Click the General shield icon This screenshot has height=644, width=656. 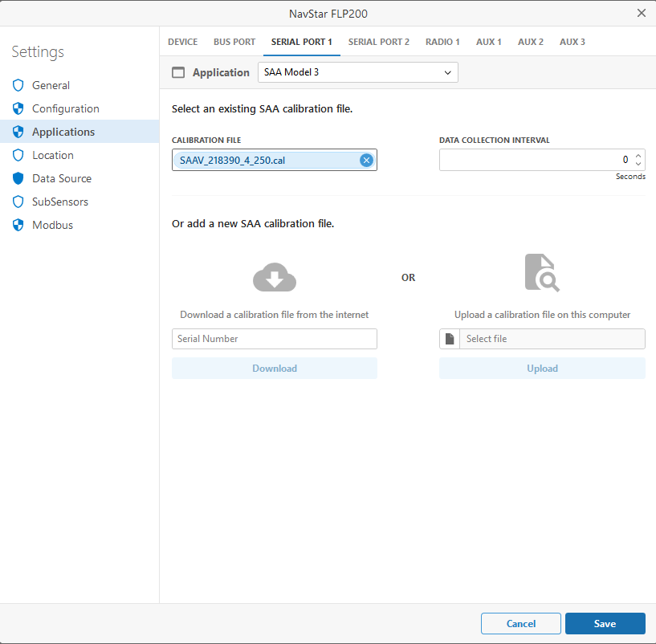18,85
